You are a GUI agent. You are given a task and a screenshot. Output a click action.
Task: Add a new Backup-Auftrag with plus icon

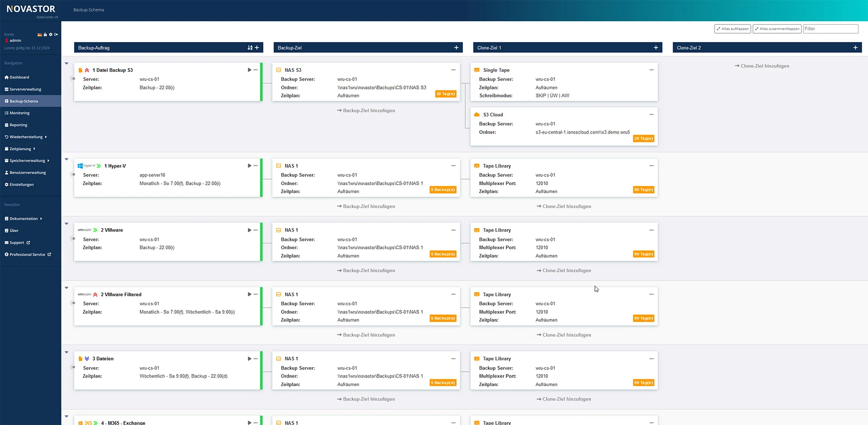coord(257,48)
